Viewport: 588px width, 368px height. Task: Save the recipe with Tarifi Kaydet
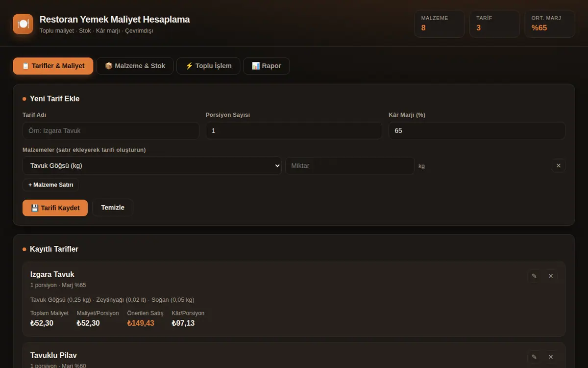click(x=55, y=208)
